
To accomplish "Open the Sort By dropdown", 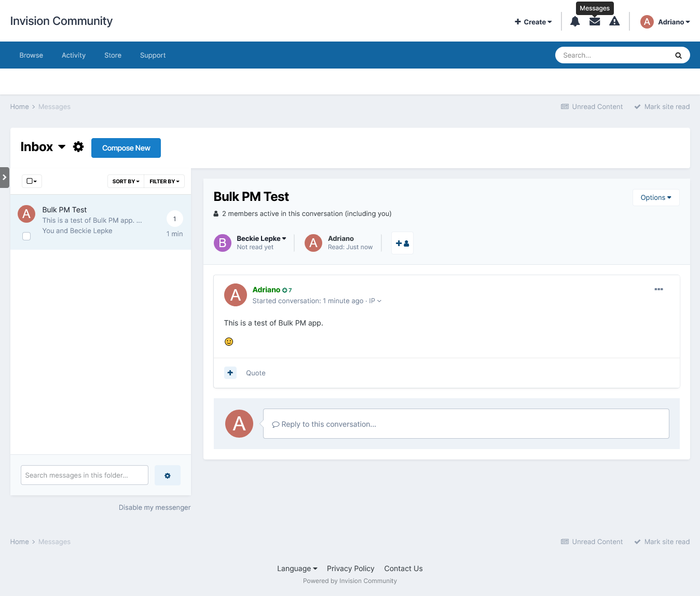I will tap(126, 181).
